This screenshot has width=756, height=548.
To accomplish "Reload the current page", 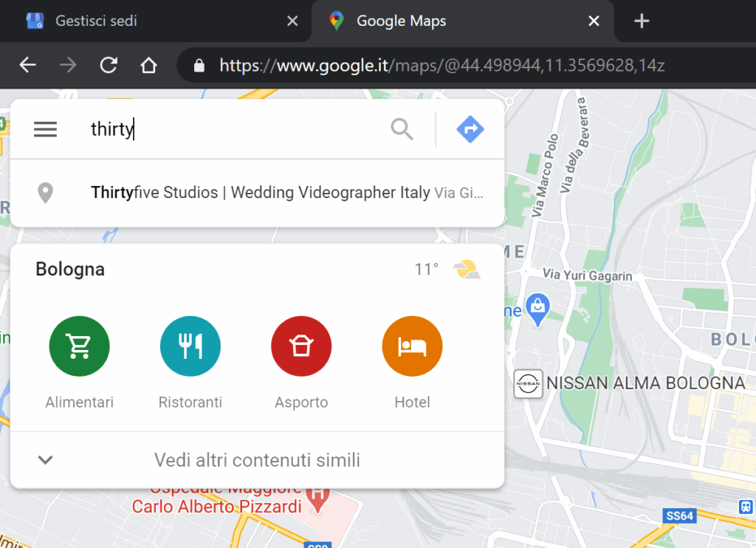I will (x=109, y=66).
